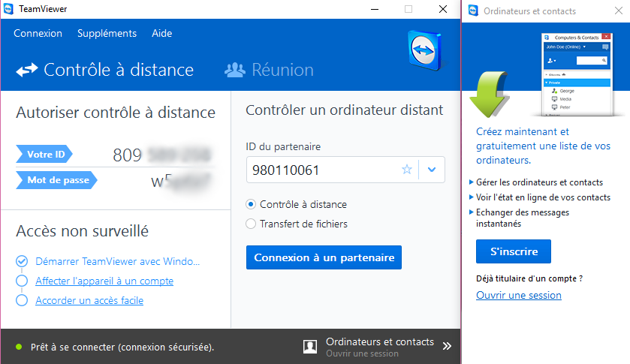Open Affecter l'appareil à un compte link
The height and width of the screenshot is (364, 630).
[x=104, y=281]
